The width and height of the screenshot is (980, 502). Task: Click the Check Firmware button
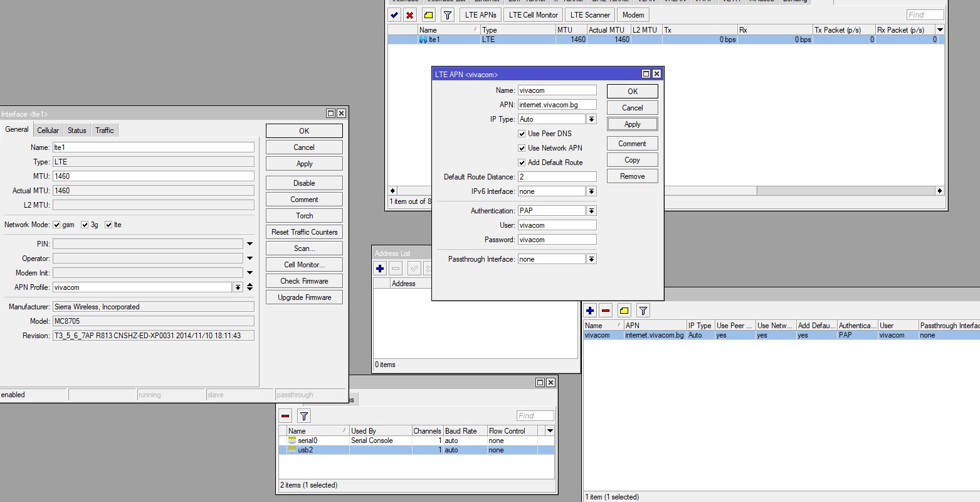click(304, 281)
